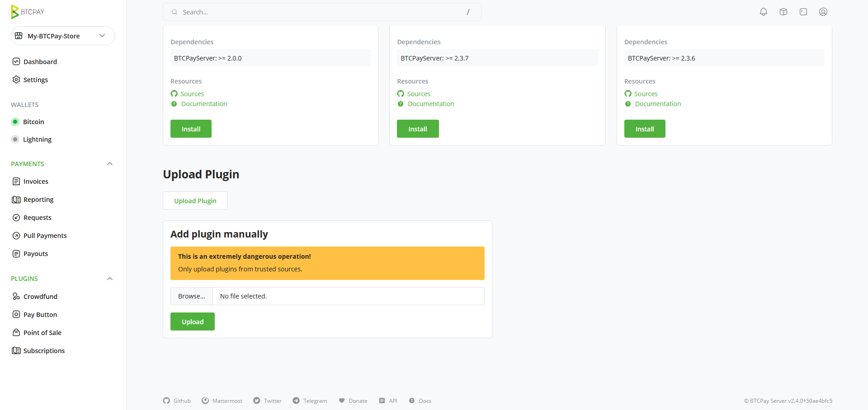This screenshot has height=410, width=868.
Task: Click the PLUGINS section heading
Action: click(x=24, y=279)
